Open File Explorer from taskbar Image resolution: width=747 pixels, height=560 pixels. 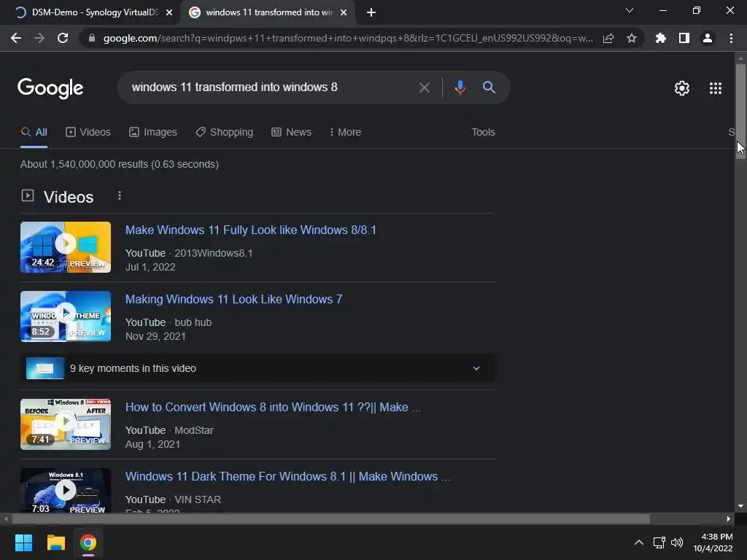pyautogui.click(x=55, y=542)
